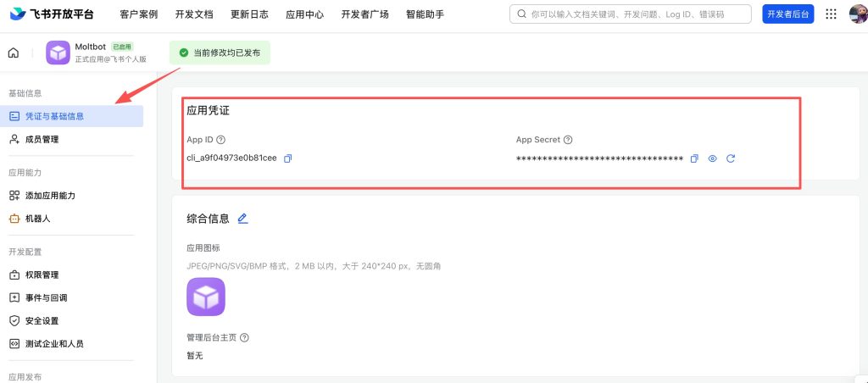Open 开发文档 in top navigation

[194, 14]
